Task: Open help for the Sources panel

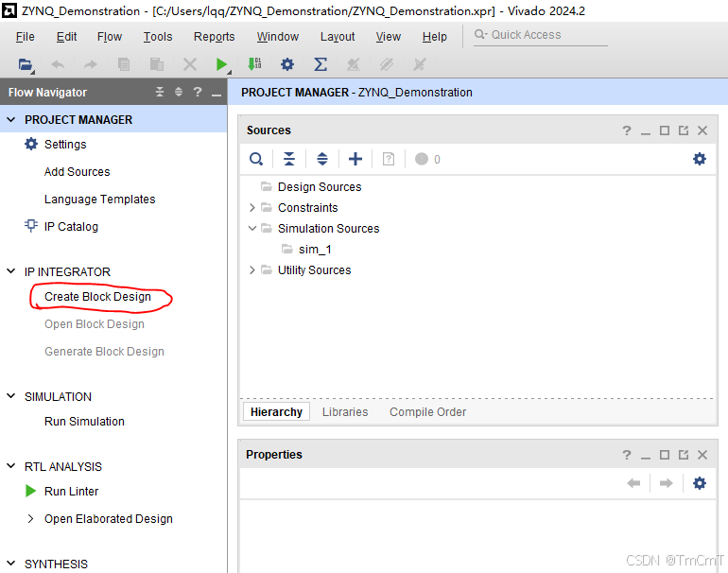Action: pos(627,130)
